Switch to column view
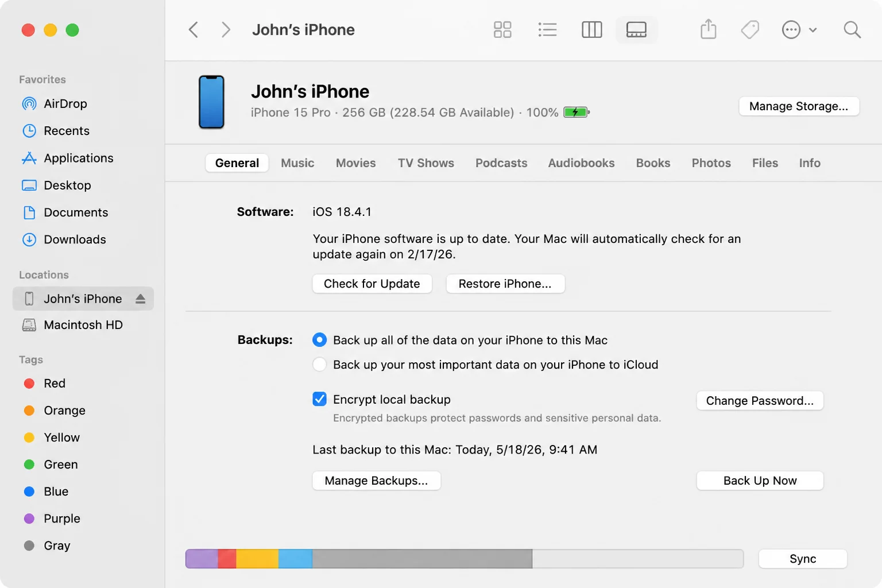The height and width of the screenshot is (588, 882). pos(591,30)
